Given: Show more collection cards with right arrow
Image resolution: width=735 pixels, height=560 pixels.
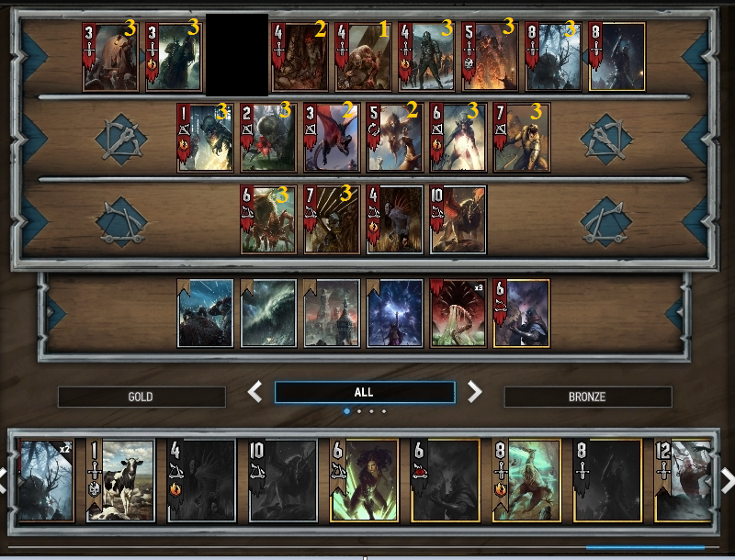Looking at the screenshot, I should (727, 481).
